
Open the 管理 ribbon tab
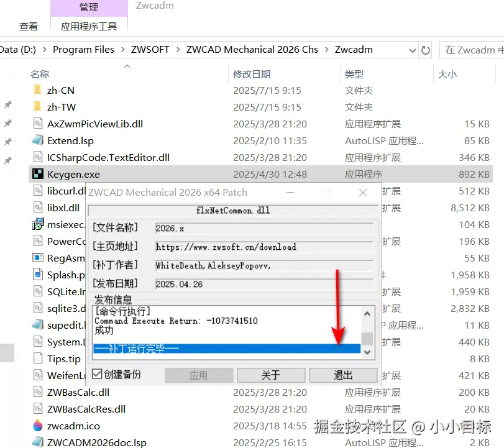tap(89, 7)
